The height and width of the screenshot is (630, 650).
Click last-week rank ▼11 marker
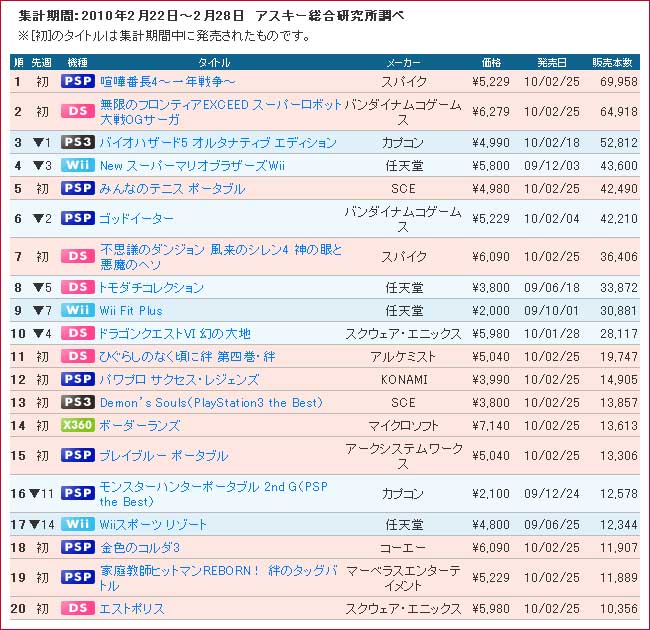tap(42, 494)
